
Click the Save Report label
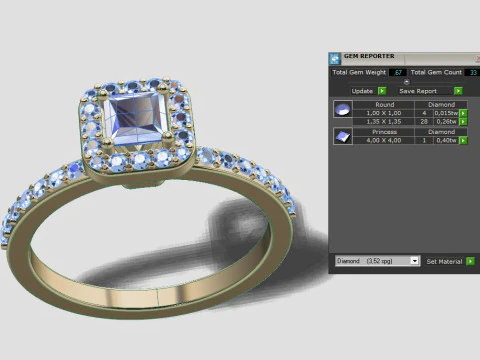point(418,91)
